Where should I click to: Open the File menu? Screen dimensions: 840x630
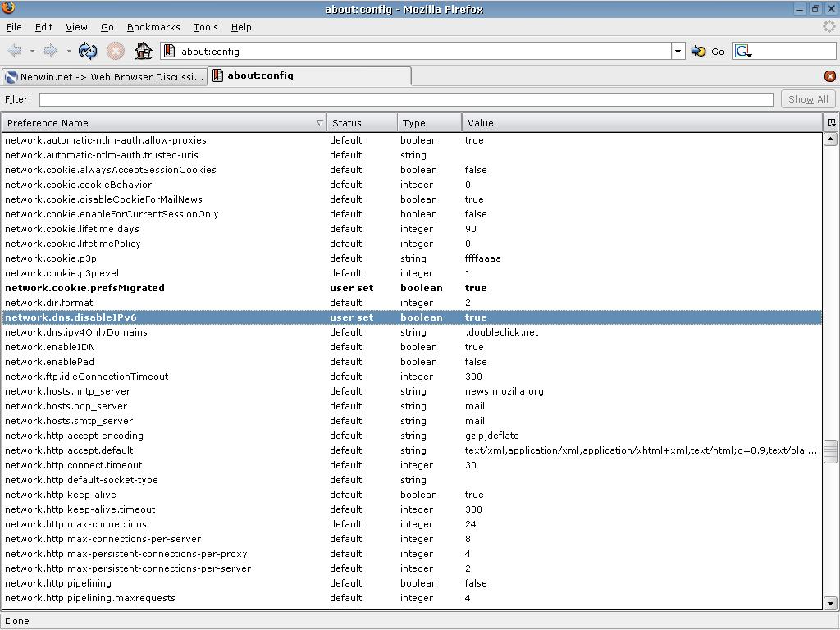click(14, 27)
